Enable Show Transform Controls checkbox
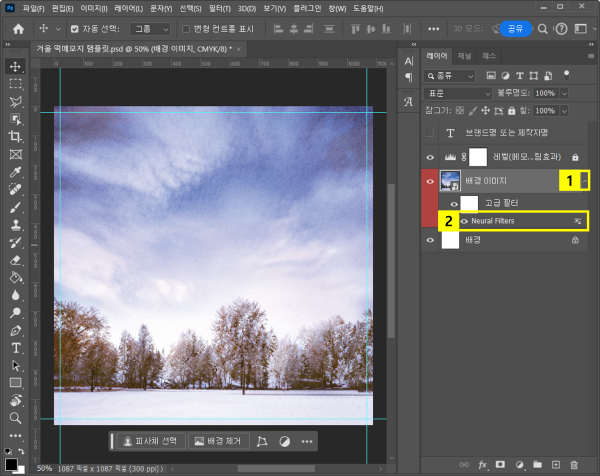Viewport: 600px width, 476px height. pyautogui.click(x=186, y=29)
